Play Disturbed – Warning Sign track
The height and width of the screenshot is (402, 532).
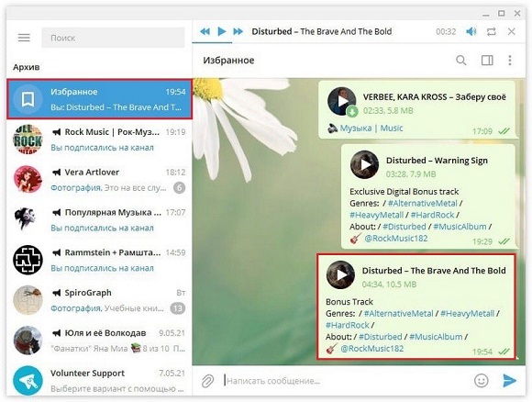364,164
